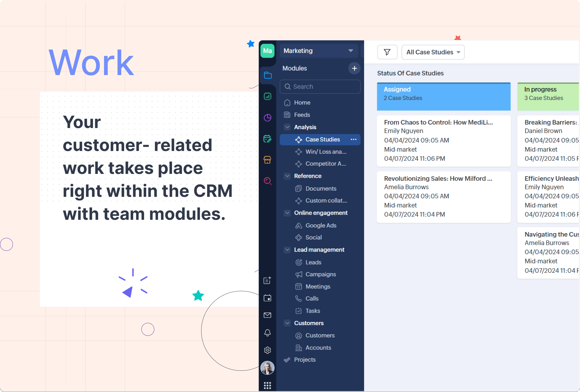Open the mail icon in left rail
The width and height of the screenshot is (580, 392).
267,315
